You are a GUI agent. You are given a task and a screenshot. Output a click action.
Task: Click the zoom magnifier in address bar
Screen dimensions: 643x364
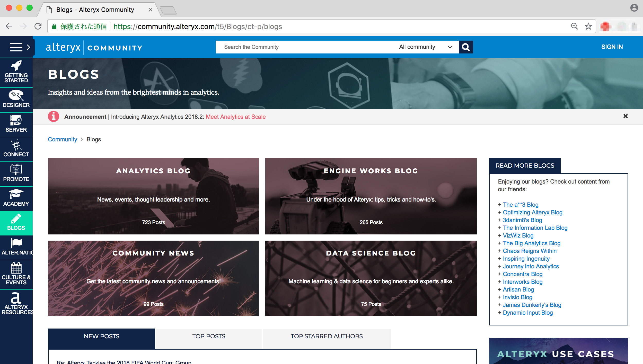coord(574,26)
